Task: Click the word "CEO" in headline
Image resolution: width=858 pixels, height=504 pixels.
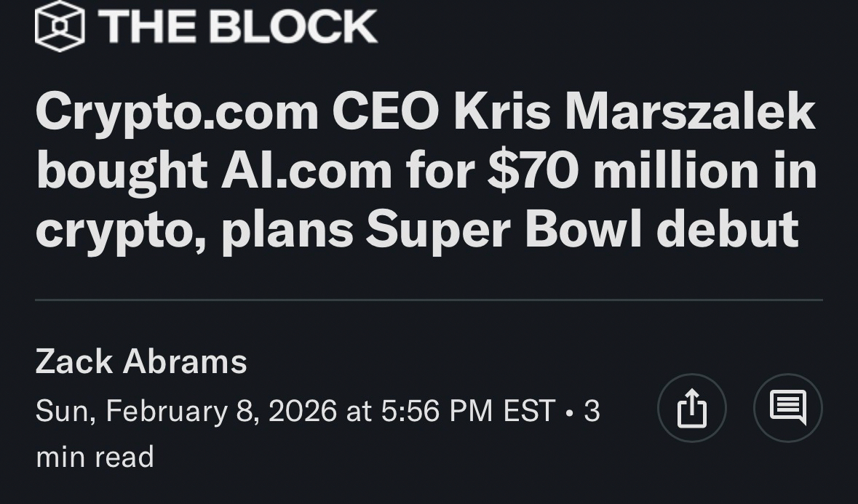Action: [x=386, y=114]
